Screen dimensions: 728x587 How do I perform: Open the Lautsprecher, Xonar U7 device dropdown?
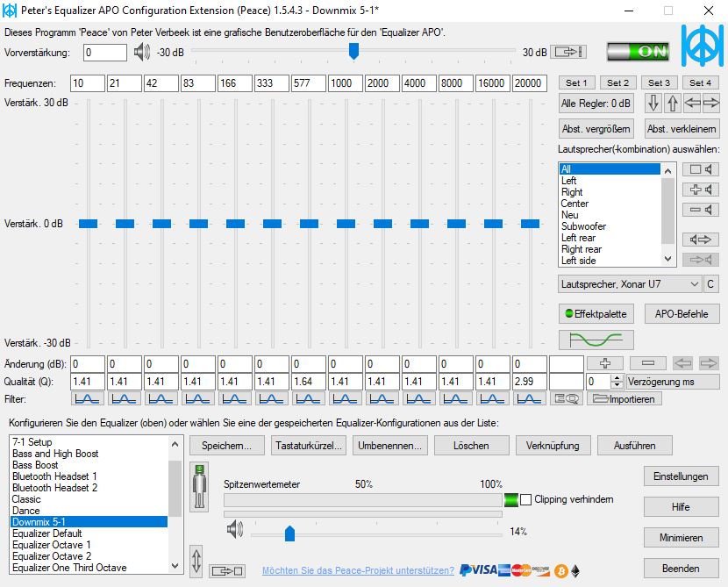click(630, 284)
